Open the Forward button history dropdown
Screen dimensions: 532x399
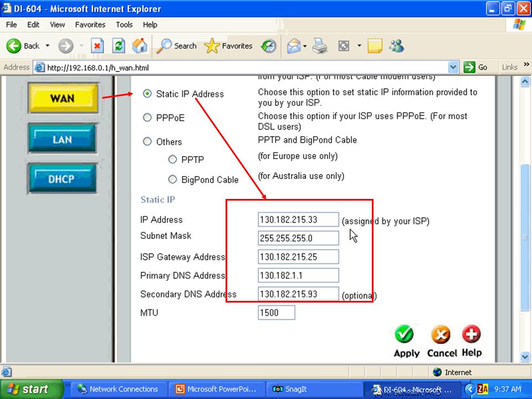pyautogui.click(x=81, y=46)
